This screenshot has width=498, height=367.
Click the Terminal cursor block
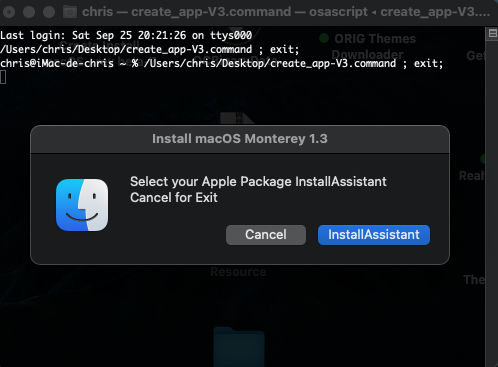3,77
